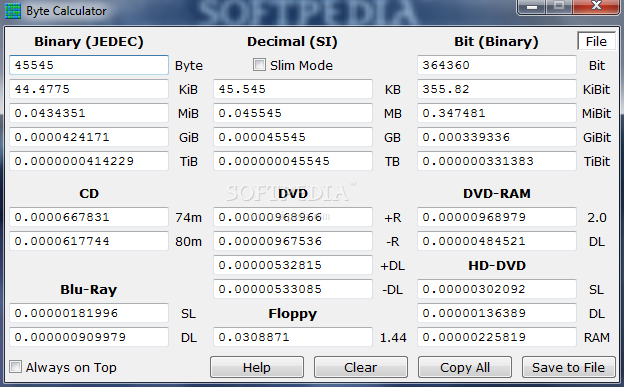Click the TB field showing 0.000000045545

pos(293,161)
